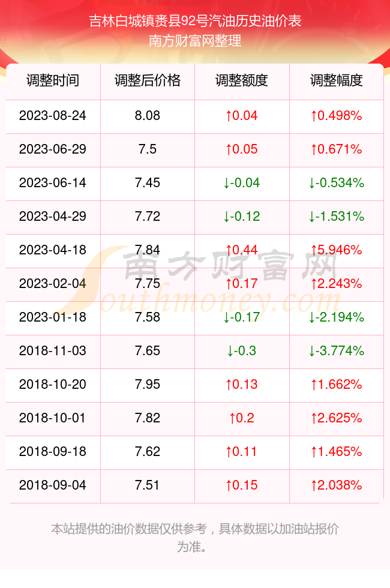The width and height of the screenshot is (390, 588).
Task: Click the 调整额度 column header
Action: (x=242, y=80)
